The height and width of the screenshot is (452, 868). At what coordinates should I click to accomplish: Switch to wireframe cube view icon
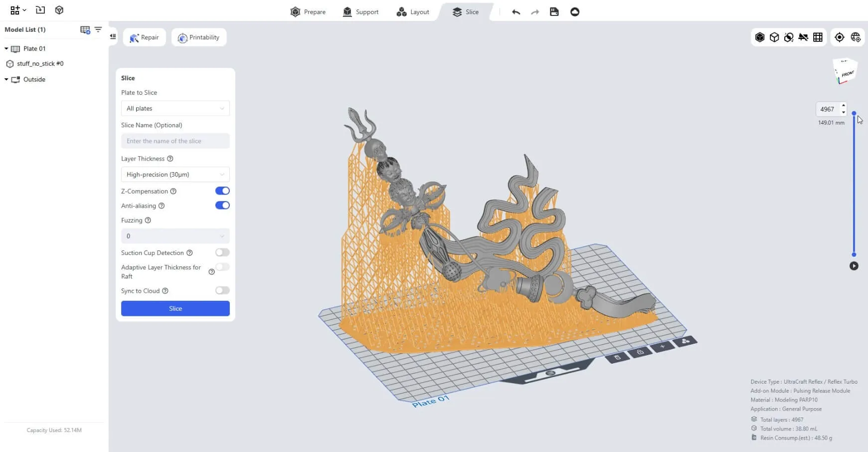point(774,37)
